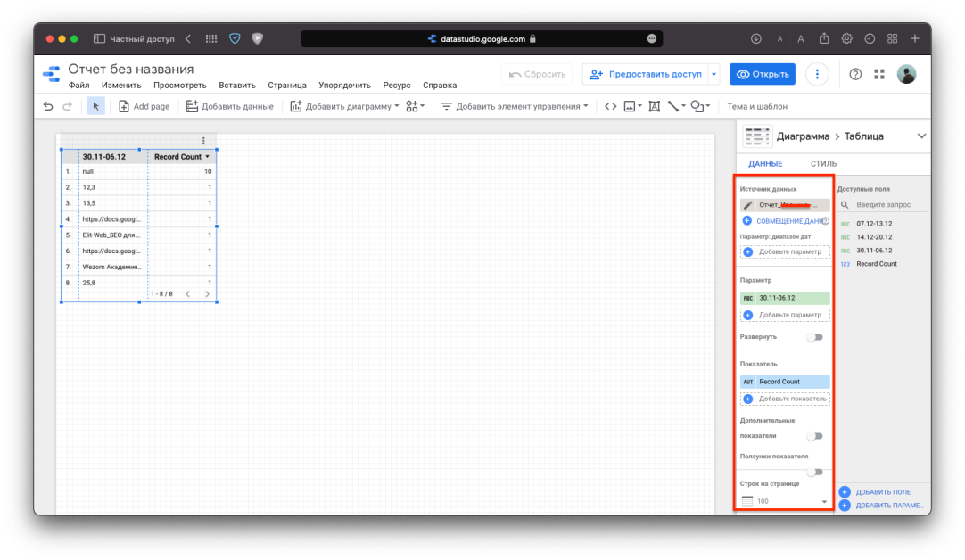The width and height of the screenshot is (965, 560).
Task: Open the Справка menu
Action: pos(440,86)
